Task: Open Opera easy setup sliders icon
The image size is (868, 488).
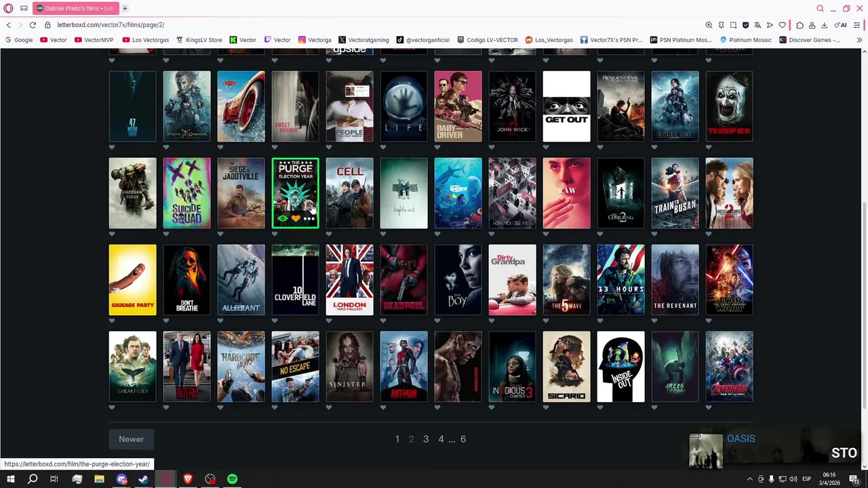Action: 857,25
